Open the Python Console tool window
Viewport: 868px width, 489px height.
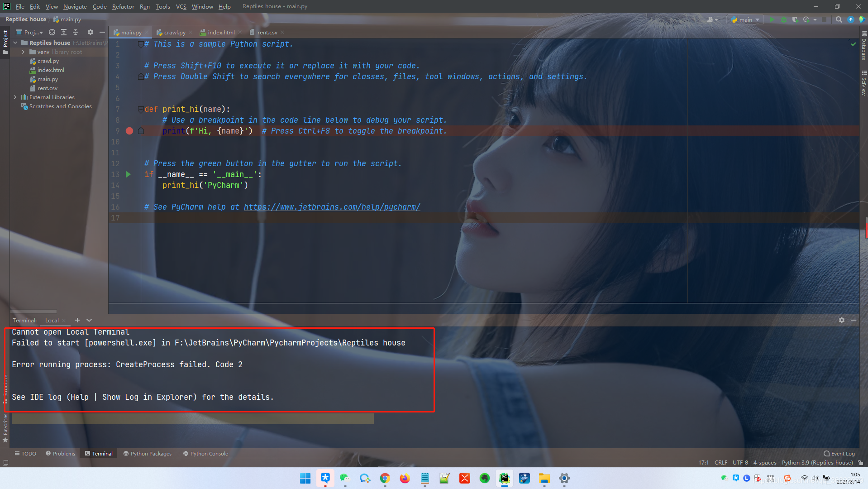205,453
